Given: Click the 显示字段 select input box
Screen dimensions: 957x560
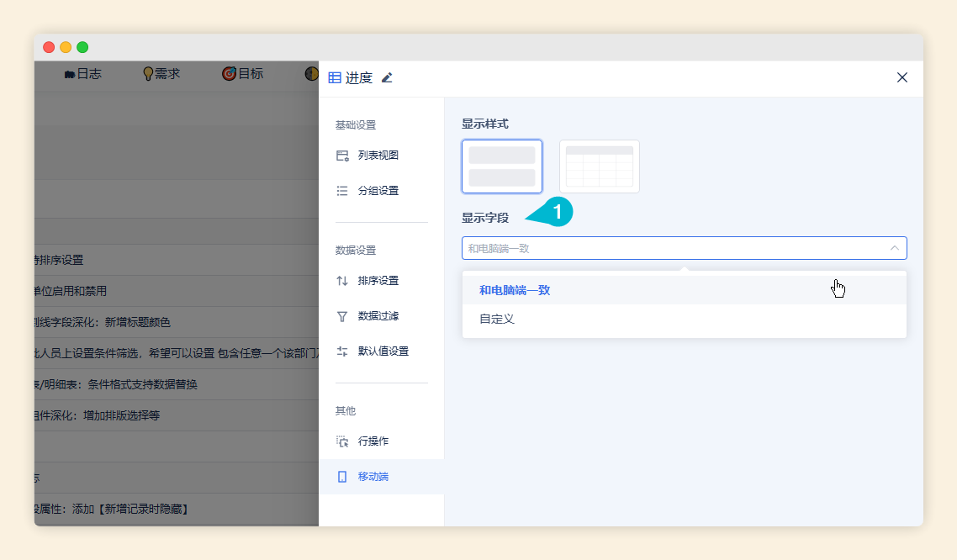Looking at the screenshot, I should (x=673, y=248).
